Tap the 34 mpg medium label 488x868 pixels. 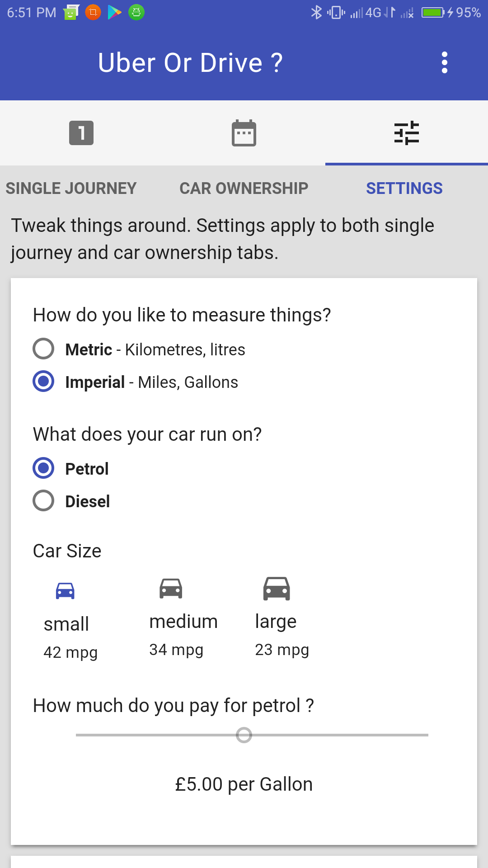(x=176, y=650)
